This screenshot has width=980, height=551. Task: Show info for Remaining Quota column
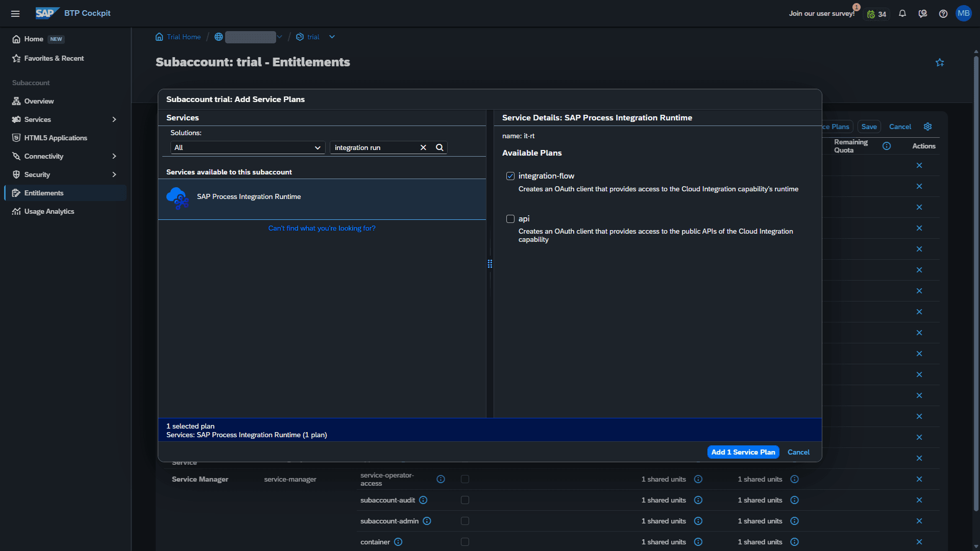point(887,146)
